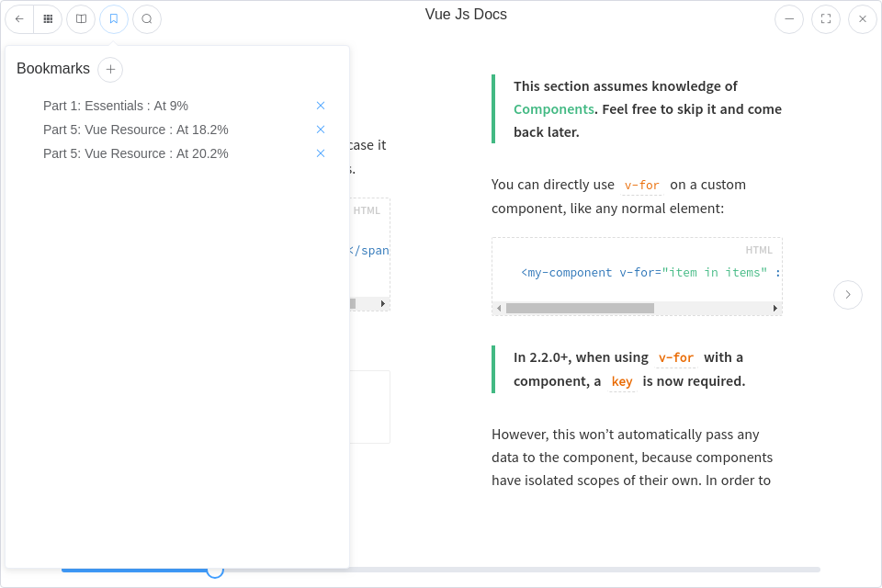Toggle the bookmarks panel icon

pos(114,18)
